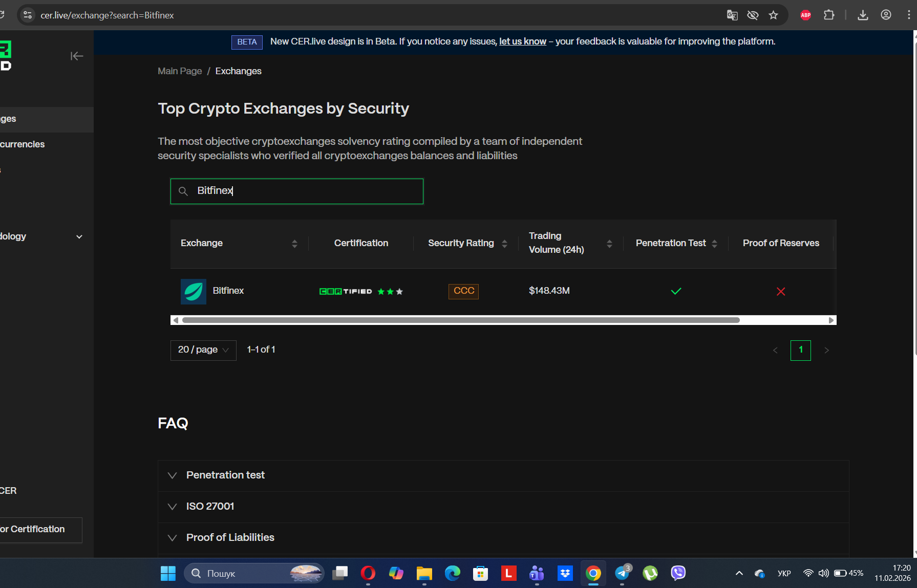917x588 pixels.
Task: Sort table by Penetration Test arrows
Action: (x=714, y=244)
